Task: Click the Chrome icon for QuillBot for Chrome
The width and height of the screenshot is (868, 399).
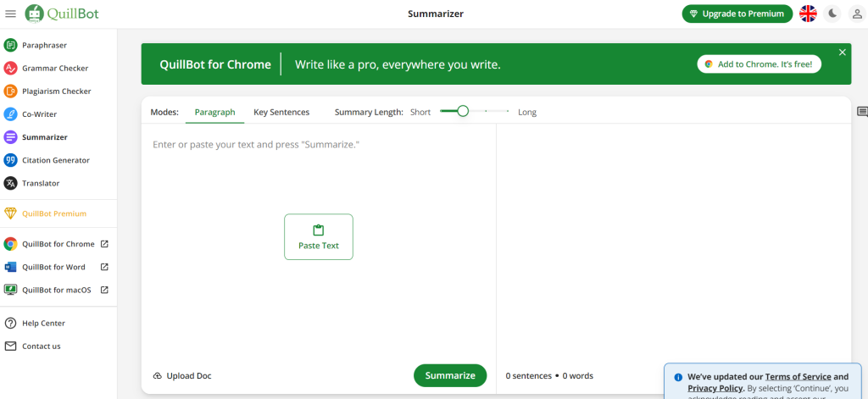Action: tap(10, 244)
